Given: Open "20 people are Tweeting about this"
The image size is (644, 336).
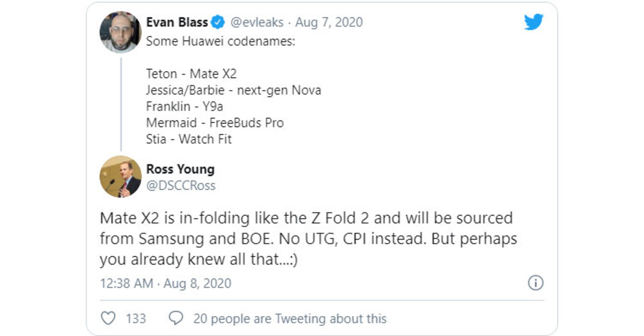Looking at the screenshot, I should 290,319.
